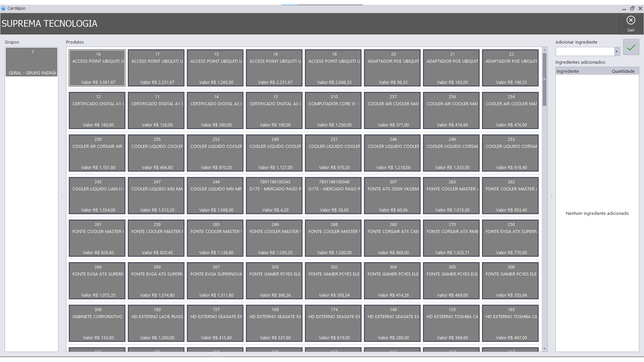The width and height of the screenshot is (644, 362).
Task: Select product 7891196100348 priced R$ 28,00
Action: [x=333, y=196]
